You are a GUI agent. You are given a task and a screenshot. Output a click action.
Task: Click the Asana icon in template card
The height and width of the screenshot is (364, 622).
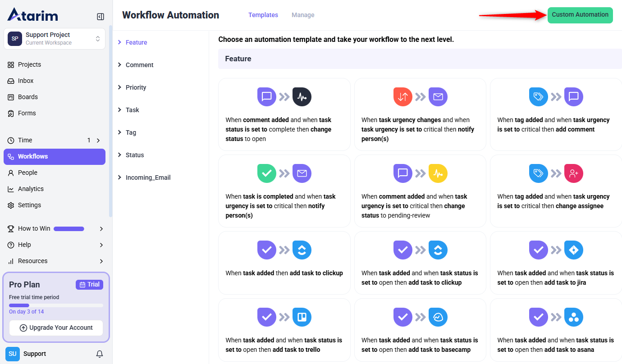click(573, 317)
